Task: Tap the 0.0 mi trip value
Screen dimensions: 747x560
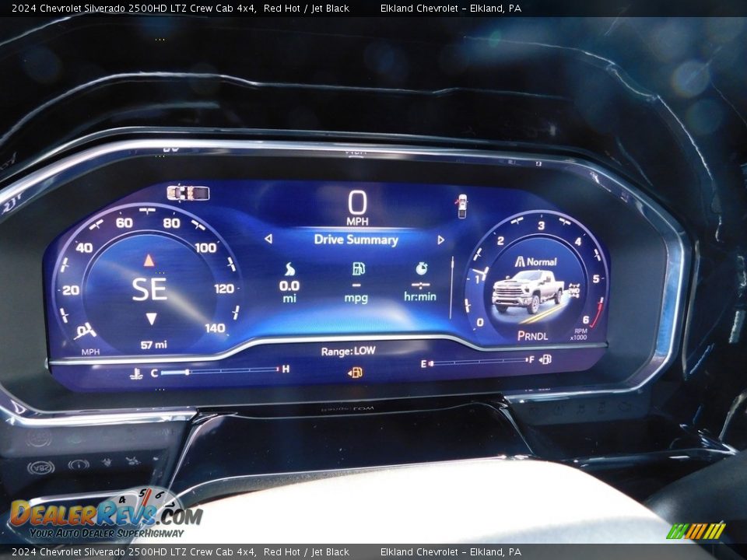Action: click(289, 292)
